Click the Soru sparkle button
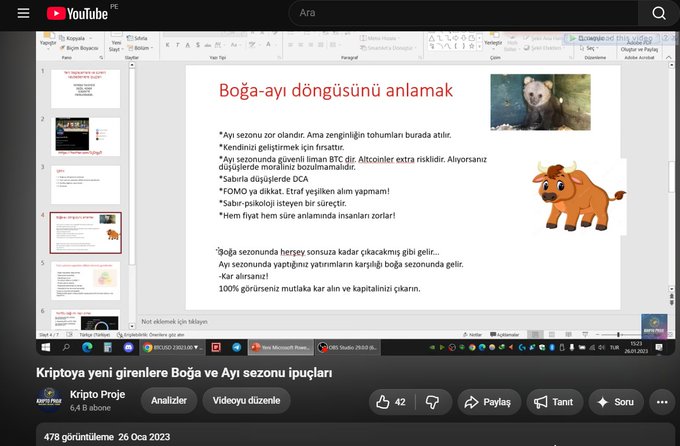Screen dimensions: 680x446 click(x=616, y=402)
